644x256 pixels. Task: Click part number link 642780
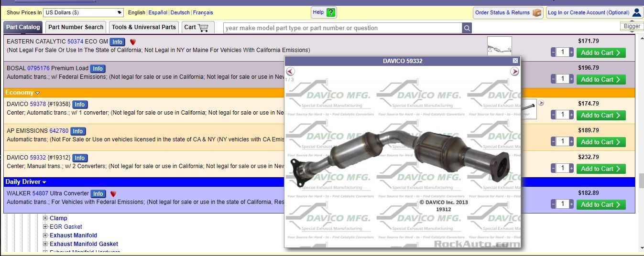click(59, 131)
